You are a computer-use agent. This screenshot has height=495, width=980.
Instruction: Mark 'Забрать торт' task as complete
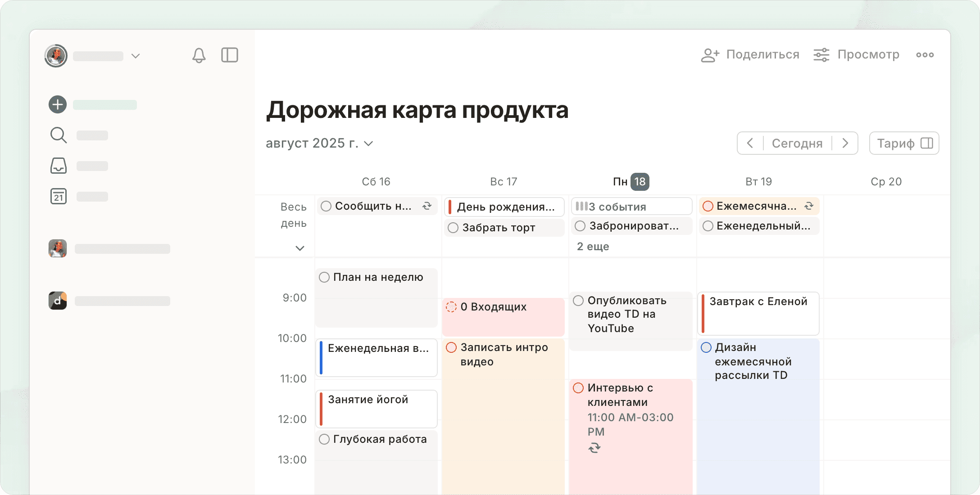click(x=453, y=228)
